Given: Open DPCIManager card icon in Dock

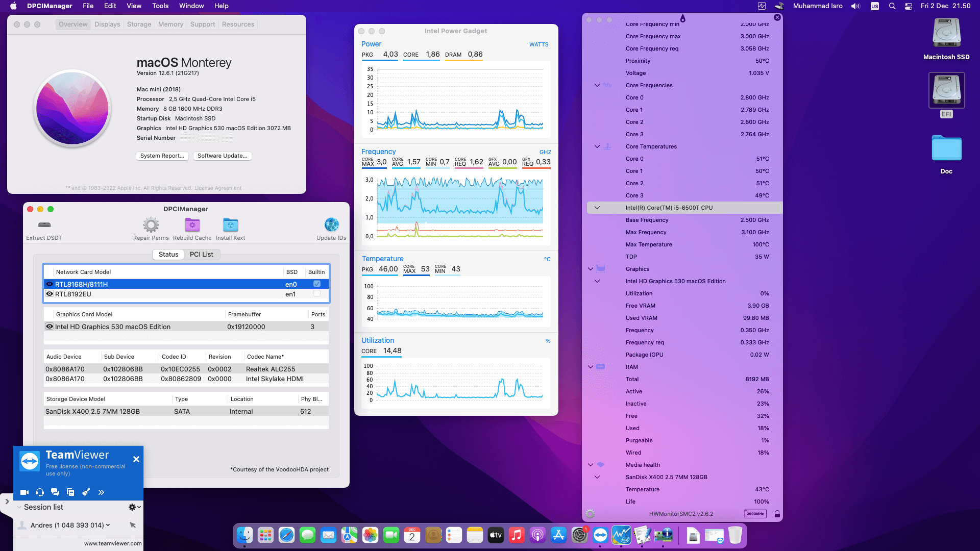Looking at the screenshot, I should pyautogui.click(x=663, y=535).
